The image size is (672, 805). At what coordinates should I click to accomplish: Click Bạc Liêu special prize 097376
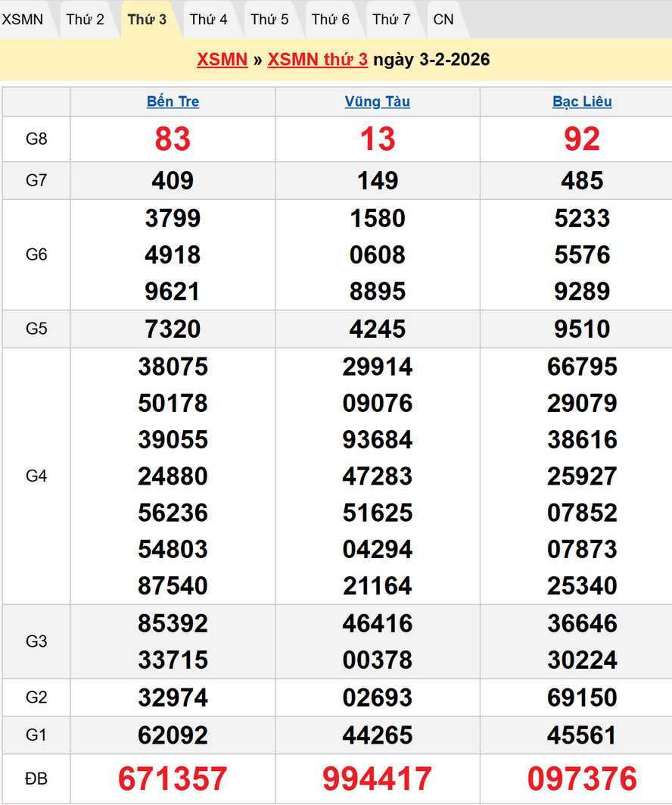coord(582,778)
